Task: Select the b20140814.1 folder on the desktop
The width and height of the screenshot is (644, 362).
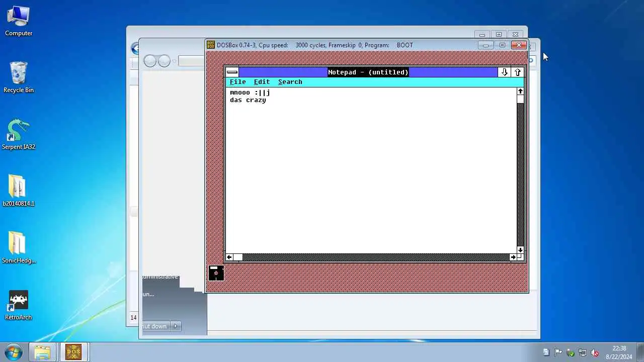Action: coord(19,191)
